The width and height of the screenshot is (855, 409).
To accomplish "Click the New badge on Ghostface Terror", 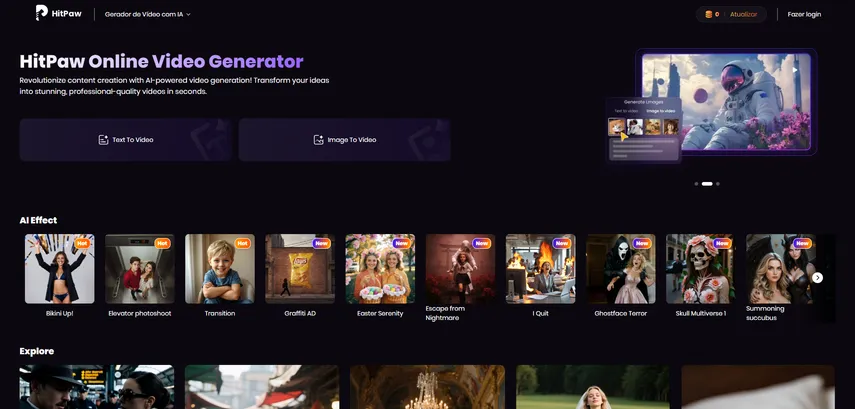I will pyautogui.click(x=642, y=243).
